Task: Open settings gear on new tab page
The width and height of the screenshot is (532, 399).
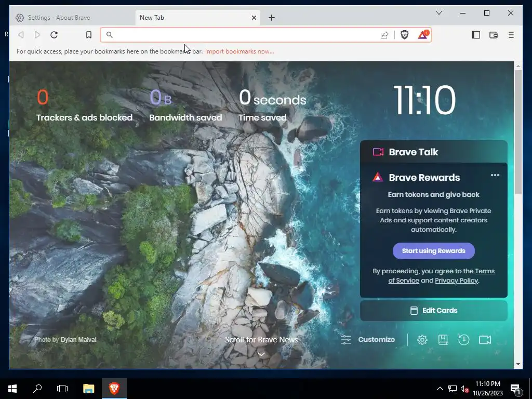Action: pos(422,340)
